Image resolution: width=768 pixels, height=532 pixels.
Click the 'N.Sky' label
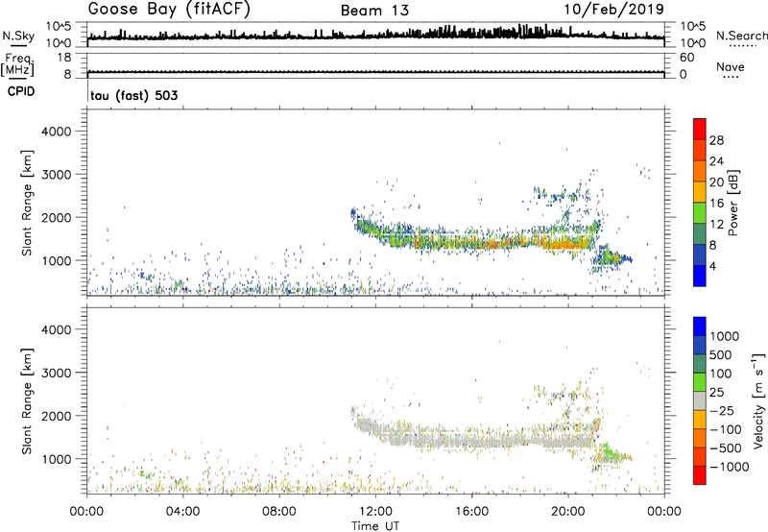pyautogui.click(x=18, y=36)
